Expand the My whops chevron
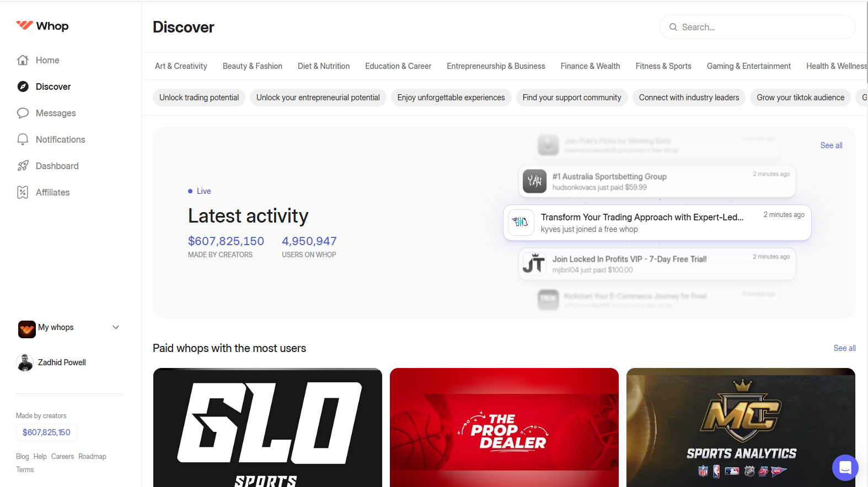Image resolution: width=868 pixels, height=487 pixels. (x=116, y=327)
